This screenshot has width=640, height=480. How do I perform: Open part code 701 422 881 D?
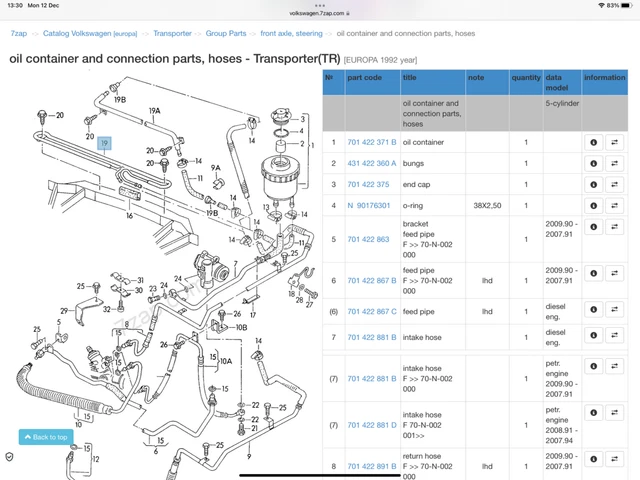click(372, 425)
